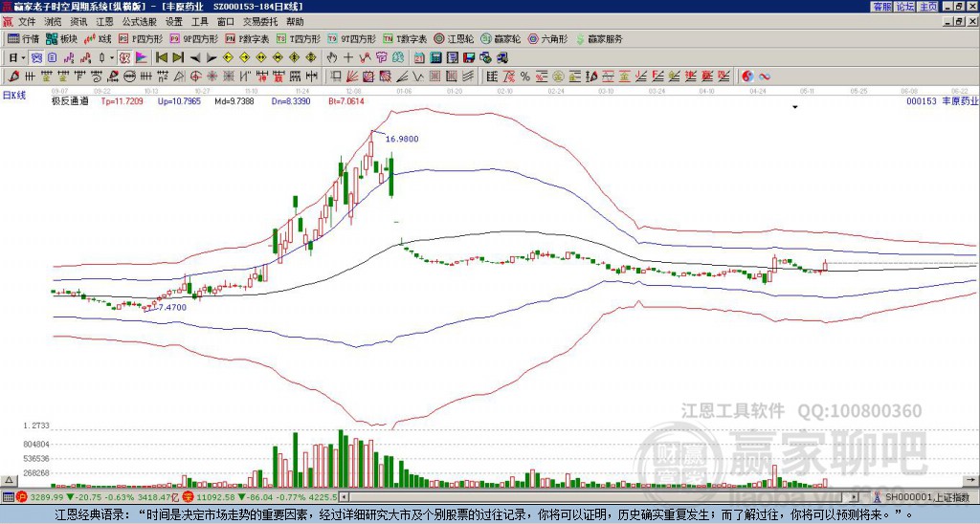
Task: Jump to first bar arrow icon
Action: (x=161, y=58)
